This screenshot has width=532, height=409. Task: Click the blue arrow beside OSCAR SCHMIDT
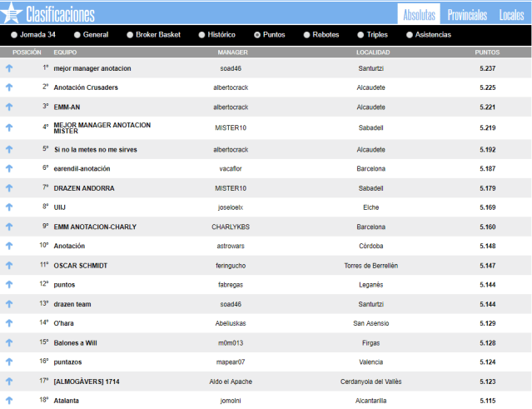pyautogui.click(x=9, y=266)
